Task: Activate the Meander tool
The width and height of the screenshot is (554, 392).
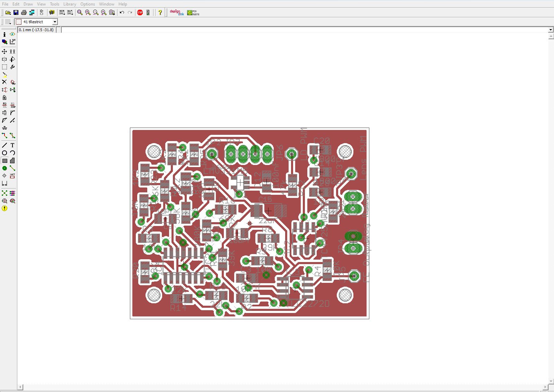Action: tap(5, 128)
